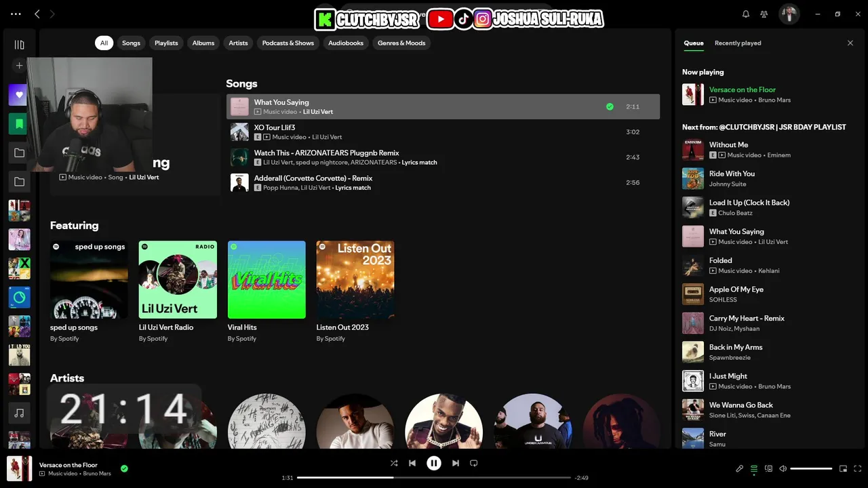Viewport: 868px width, 488px height.
Task: Open Friend Activity icon
Action: click(x=764, y=14)
